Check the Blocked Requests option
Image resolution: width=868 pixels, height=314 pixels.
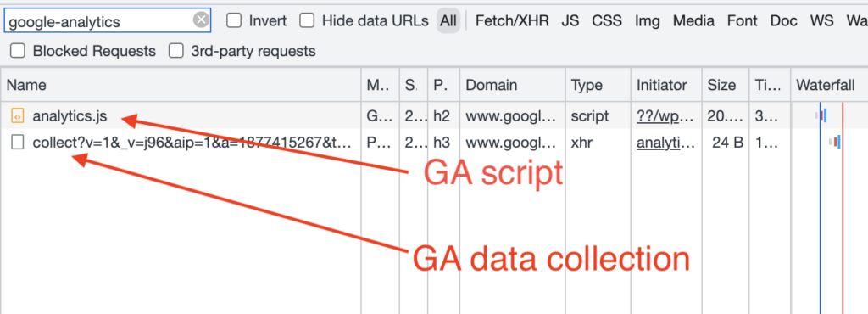click(x=18, y=51)
